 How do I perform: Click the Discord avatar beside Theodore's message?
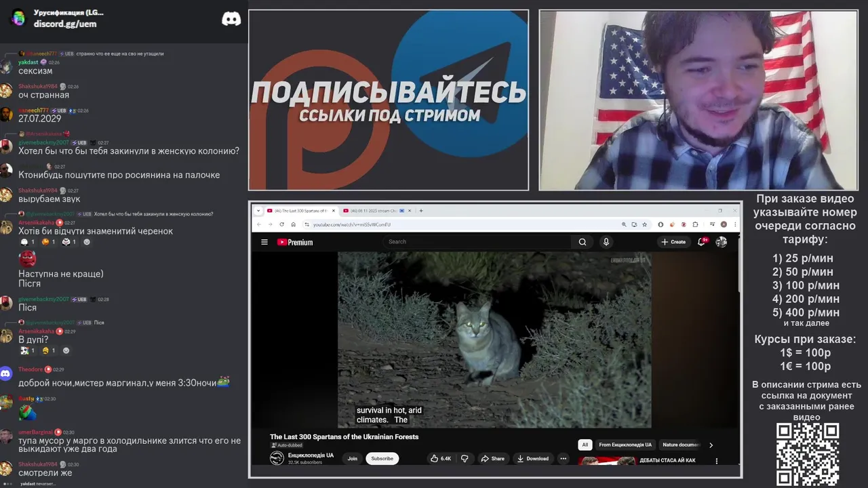click(x=6, y=373)
